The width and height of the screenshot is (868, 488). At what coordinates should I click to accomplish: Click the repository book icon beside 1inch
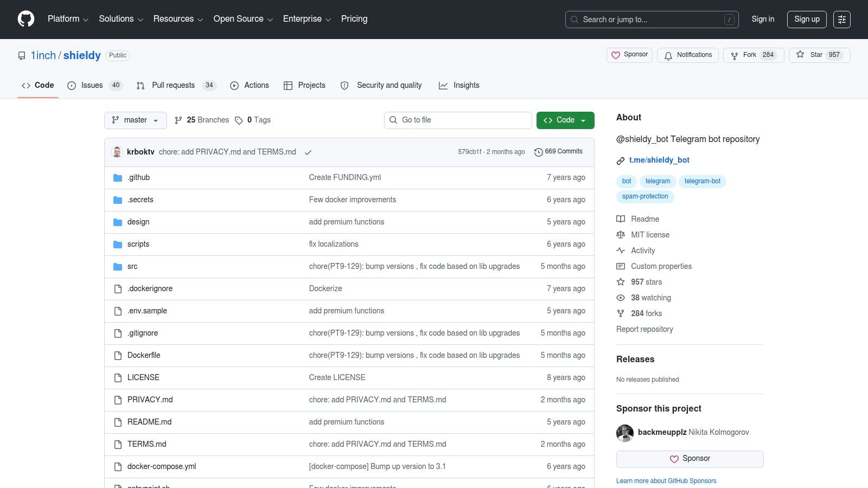coord(22,55)
